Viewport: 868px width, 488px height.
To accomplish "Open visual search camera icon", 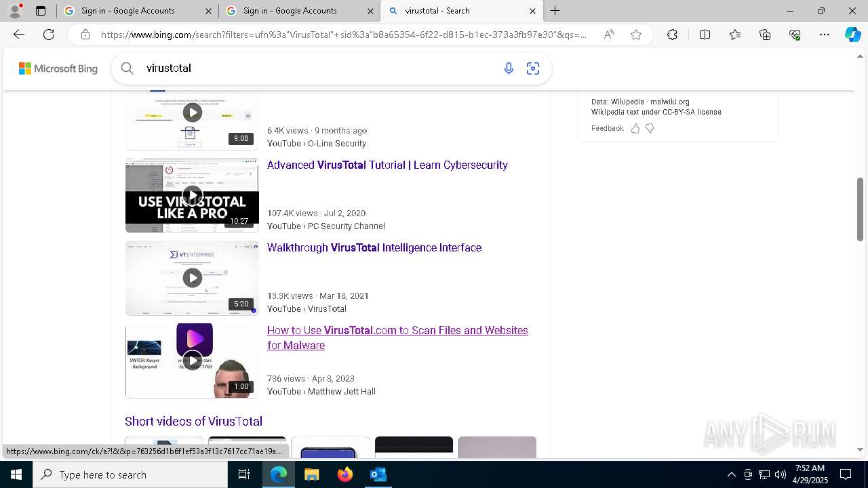I will pyautogui.click(x=533, y=68).
